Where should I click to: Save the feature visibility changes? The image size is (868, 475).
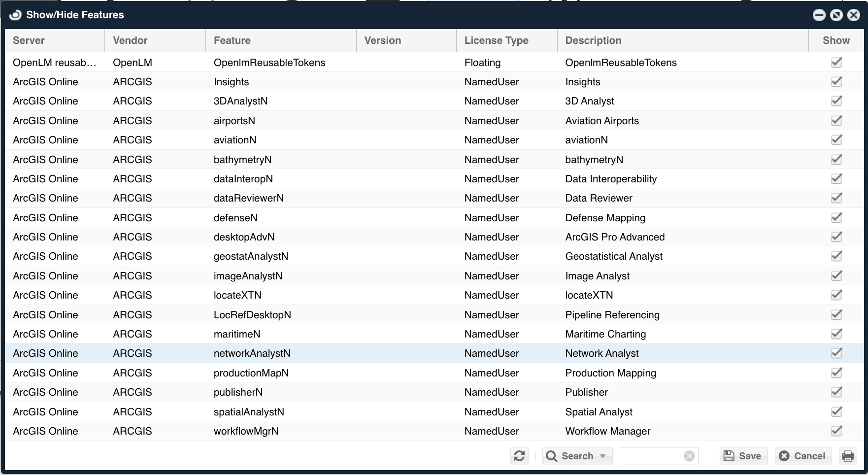[x=742, y=456]
